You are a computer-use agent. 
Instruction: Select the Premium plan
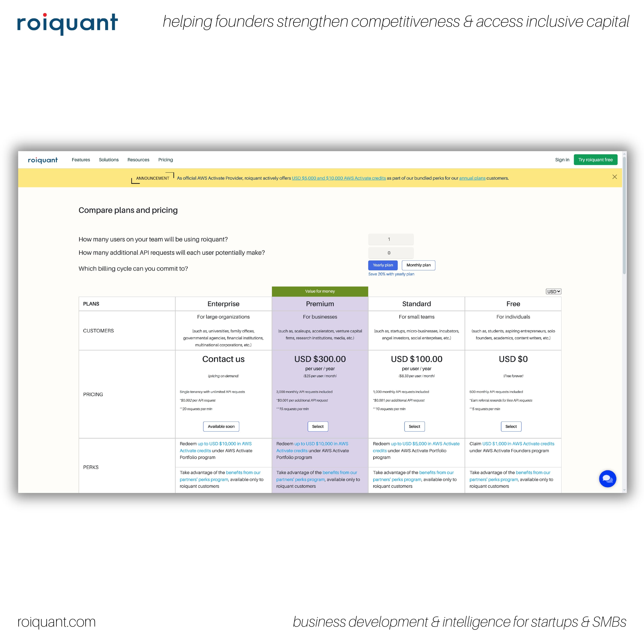tap(318, 426)
